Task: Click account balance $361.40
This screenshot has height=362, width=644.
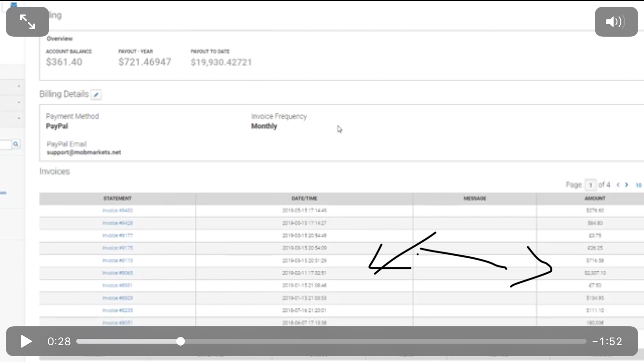Action: tap(64, 62)
